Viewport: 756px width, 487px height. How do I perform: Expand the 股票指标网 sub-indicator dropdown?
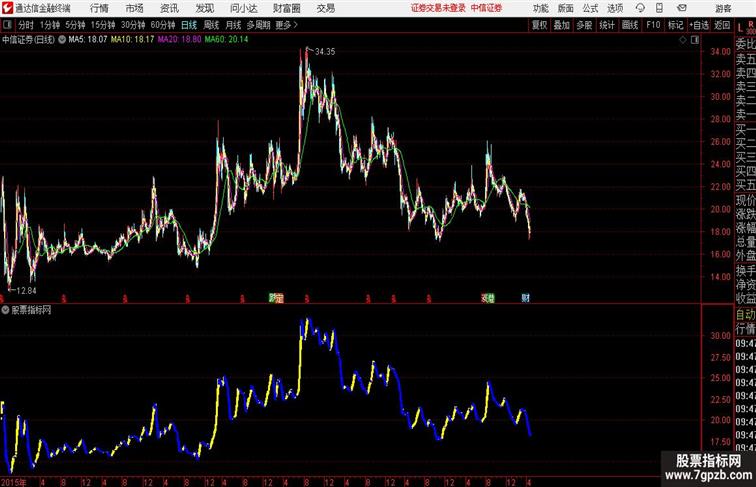pos(5,310)
